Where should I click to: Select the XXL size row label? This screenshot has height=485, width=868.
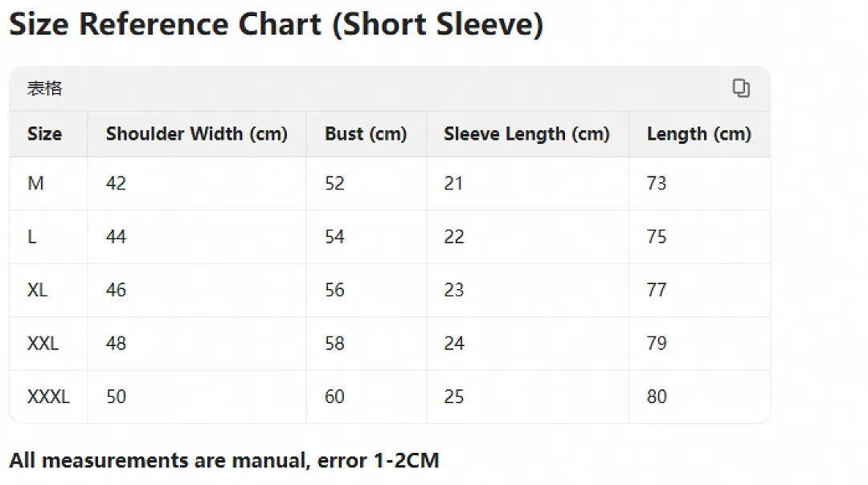[x=43, y=344]
